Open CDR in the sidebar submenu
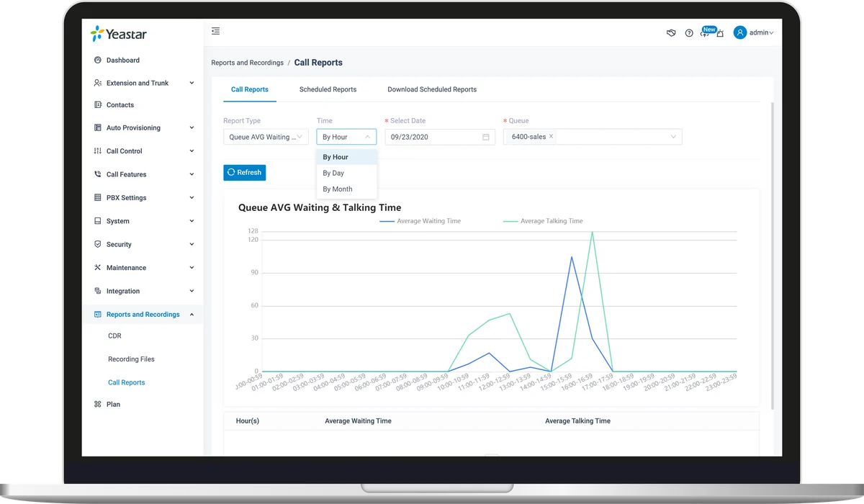This screenshot has width=864, height=504. [114, 336]
